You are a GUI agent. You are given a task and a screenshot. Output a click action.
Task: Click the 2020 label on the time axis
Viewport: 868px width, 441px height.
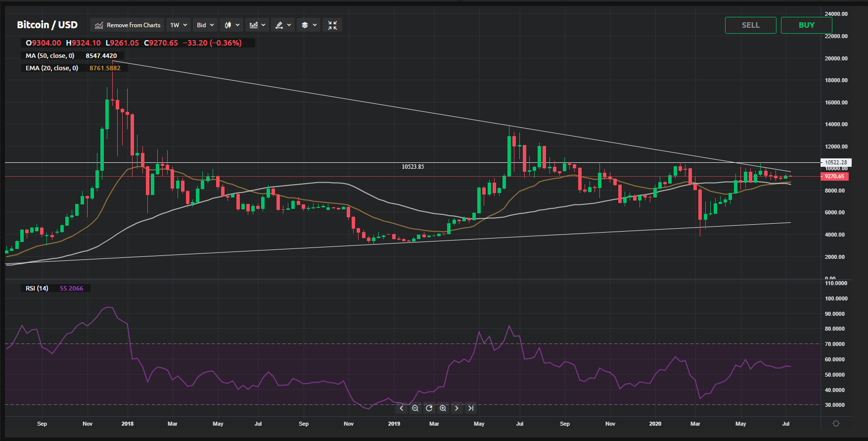[x=655, y=424]
